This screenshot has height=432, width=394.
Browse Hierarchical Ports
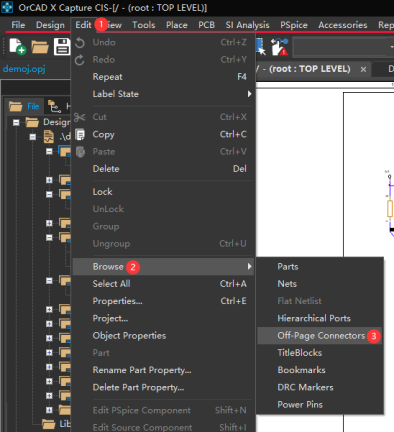coord(320,318)
